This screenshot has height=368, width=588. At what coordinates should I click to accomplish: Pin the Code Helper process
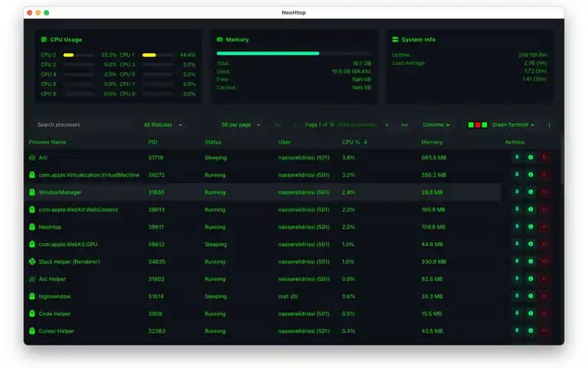pos(517,313)
